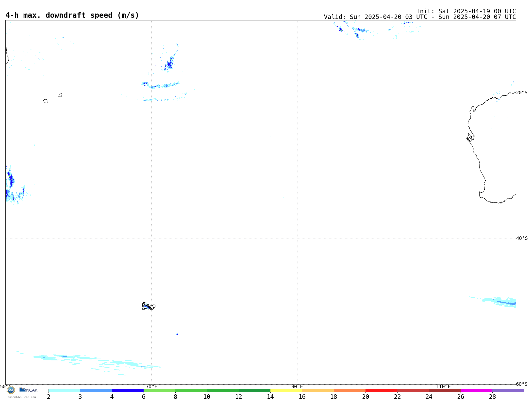Click the ensemble.ucar.edu text
This screenshot has height=400, width=532.
point(22,397)
